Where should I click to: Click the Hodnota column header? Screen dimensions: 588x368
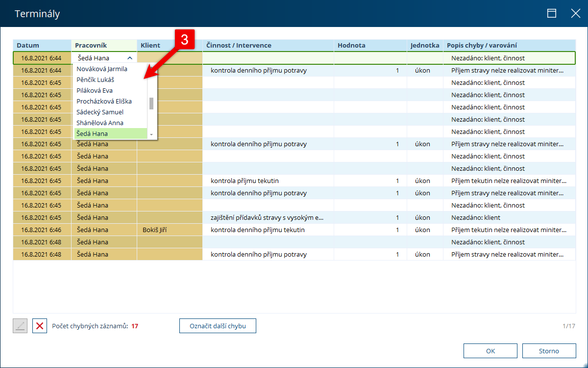[370, 46]
